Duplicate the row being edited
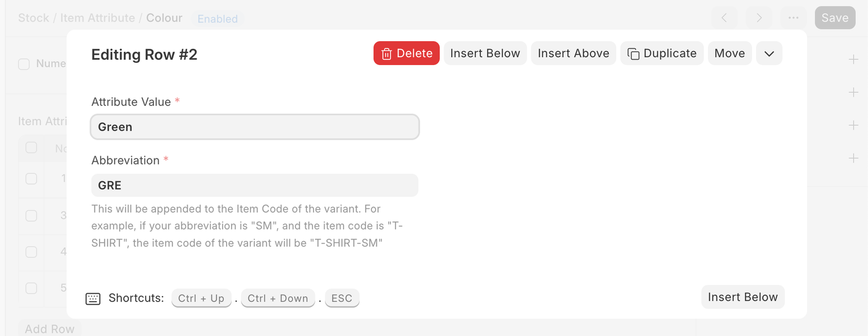 [x=662, y=53]
